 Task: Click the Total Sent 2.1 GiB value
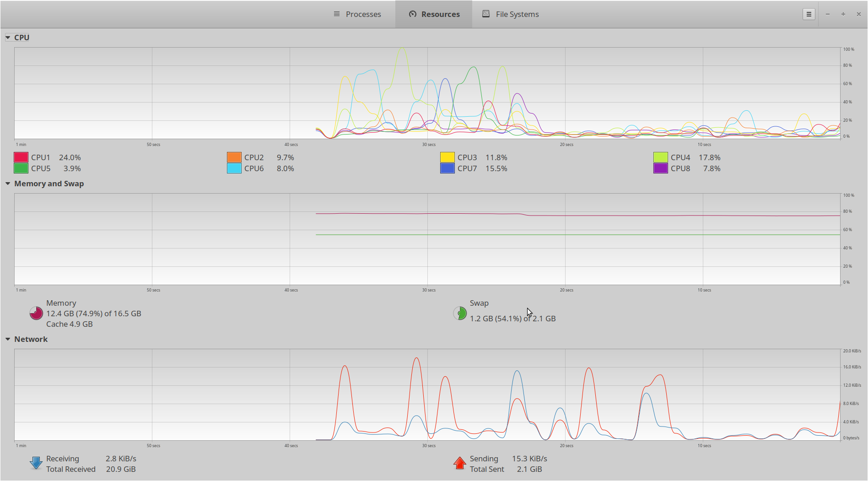[529, 469]
